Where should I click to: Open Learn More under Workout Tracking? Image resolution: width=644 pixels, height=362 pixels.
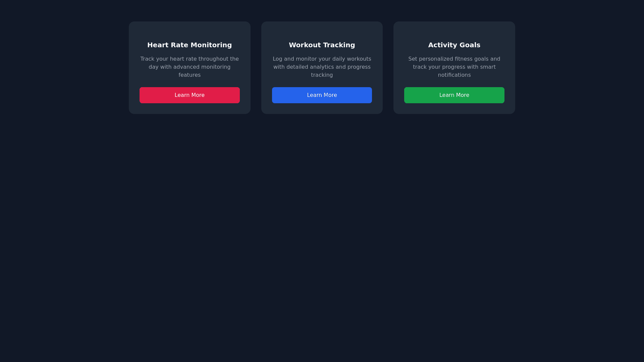coord(322,95)
